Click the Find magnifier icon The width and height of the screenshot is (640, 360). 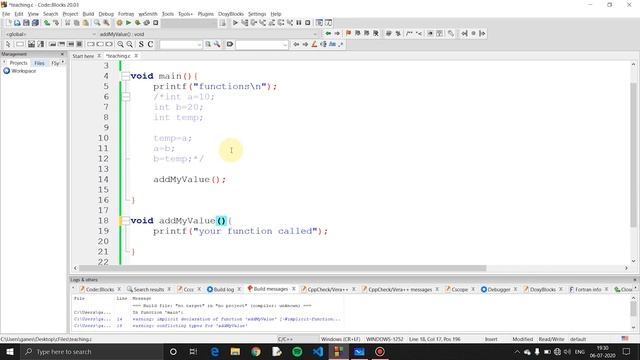[x=97, y=23]
